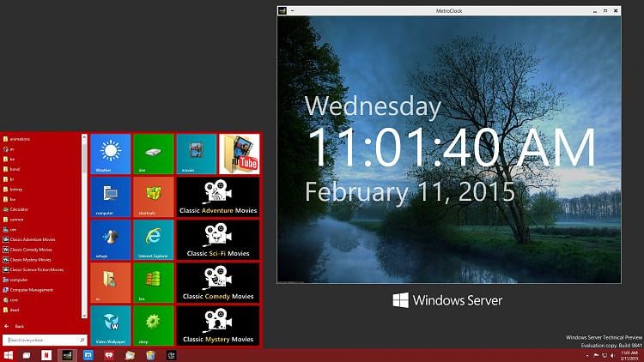Open the Weather tile
Viewport: 644px width, 362px height.
click(x=111, y=154)
